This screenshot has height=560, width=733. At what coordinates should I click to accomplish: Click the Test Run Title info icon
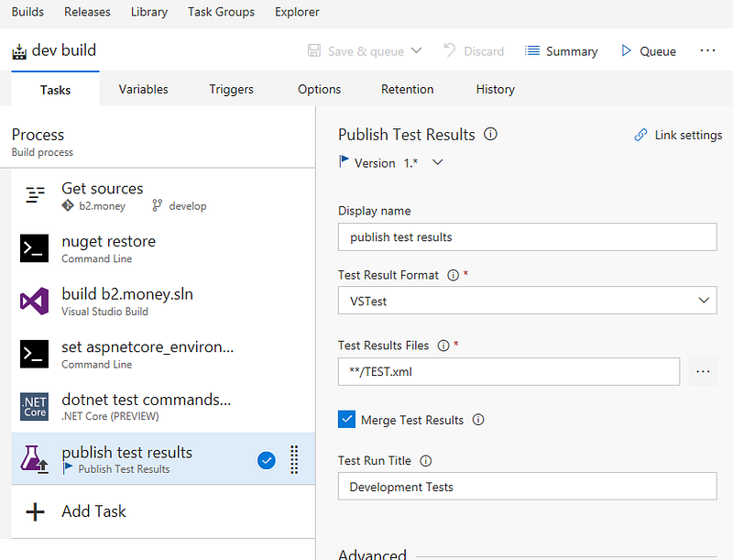(425, 461)
